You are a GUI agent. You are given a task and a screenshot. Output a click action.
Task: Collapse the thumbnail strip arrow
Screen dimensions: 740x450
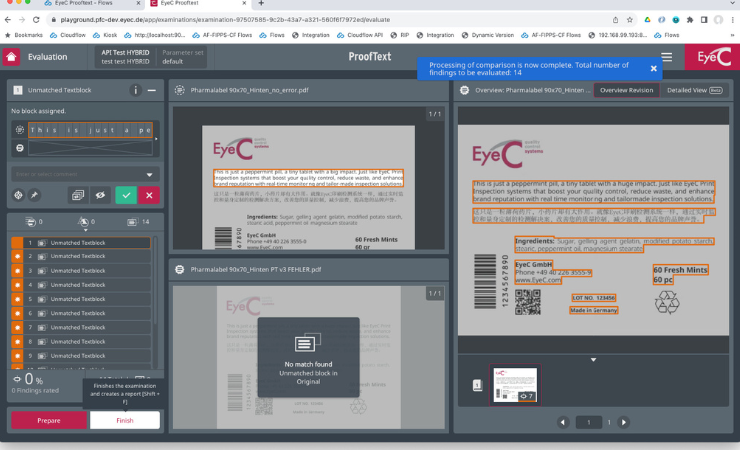pyautogui.click(x=593, y=359)
